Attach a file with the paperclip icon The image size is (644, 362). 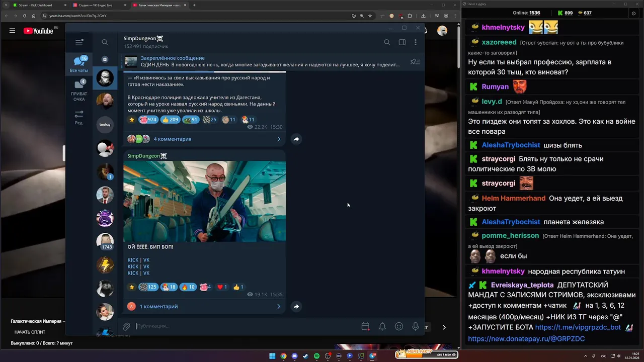pos(127,326)
